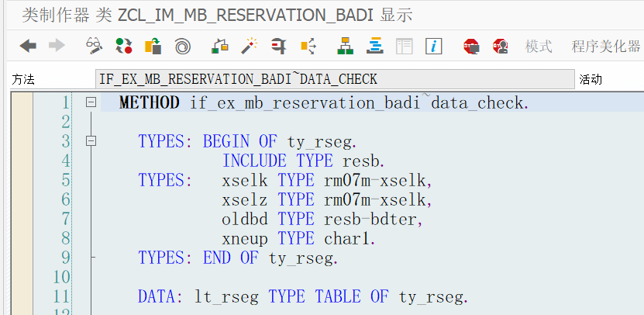This screenshot has height=315, width=644.
Task: Click 'xselz TYPE rm07m-xselk,' code line
Action: point(327,200)
